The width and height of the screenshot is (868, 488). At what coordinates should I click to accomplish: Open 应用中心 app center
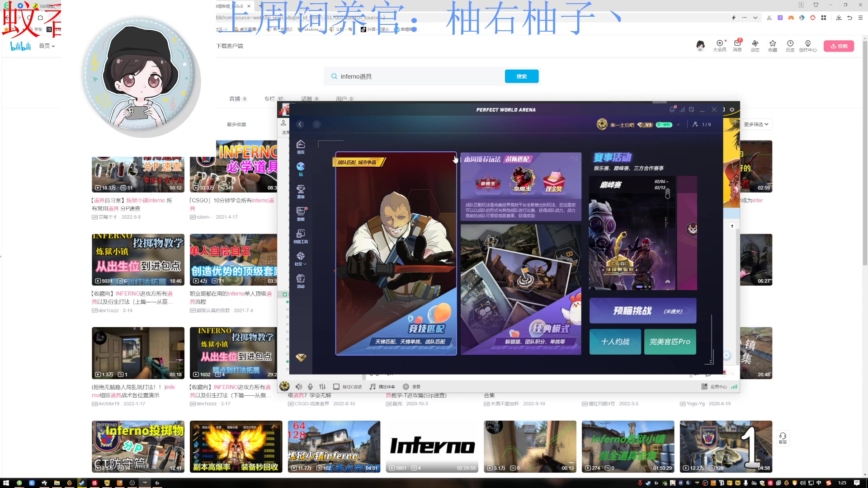click(x=714, y=387)
